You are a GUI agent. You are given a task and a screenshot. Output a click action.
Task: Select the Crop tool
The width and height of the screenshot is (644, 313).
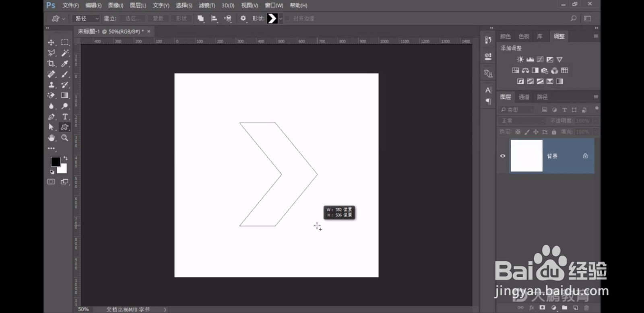coord(51,64)
